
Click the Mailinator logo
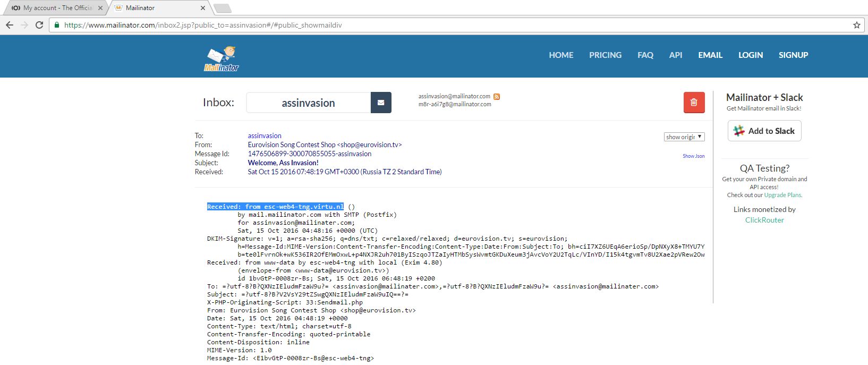pyautogui.click(x=222, y=59)
